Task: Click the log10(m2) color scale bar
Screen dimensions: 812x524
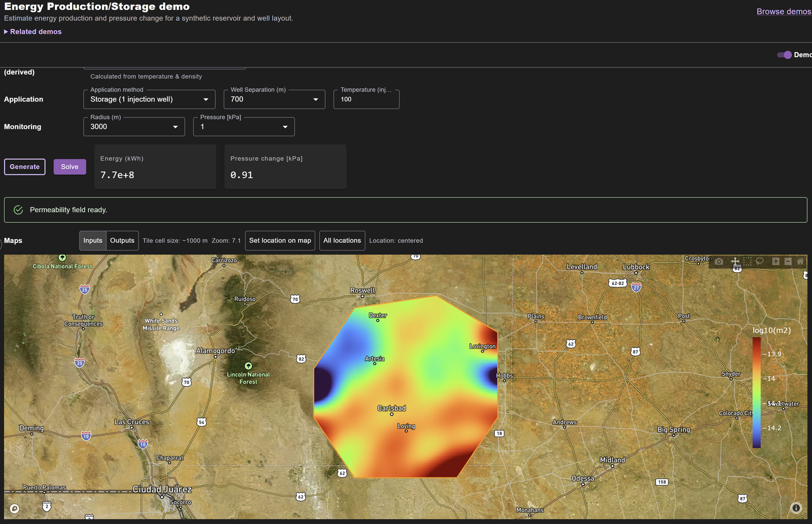Action: coord(757,392)
